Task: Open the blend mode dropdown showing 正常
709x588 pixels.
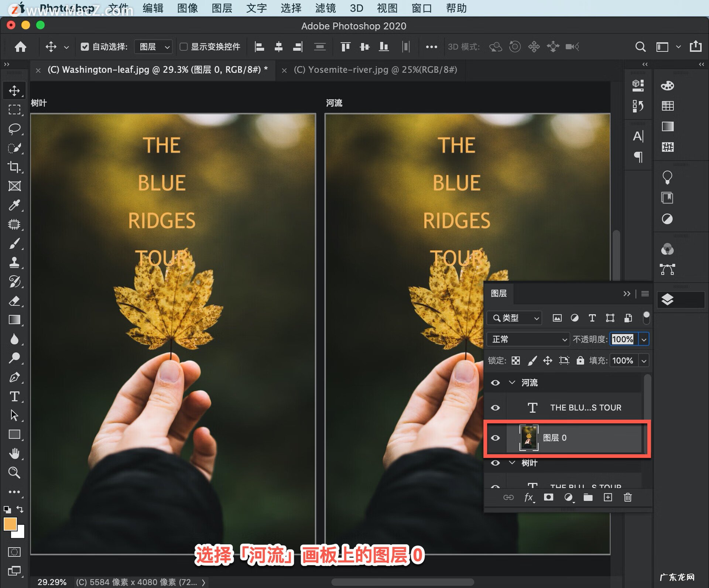Action: point(528,339)
